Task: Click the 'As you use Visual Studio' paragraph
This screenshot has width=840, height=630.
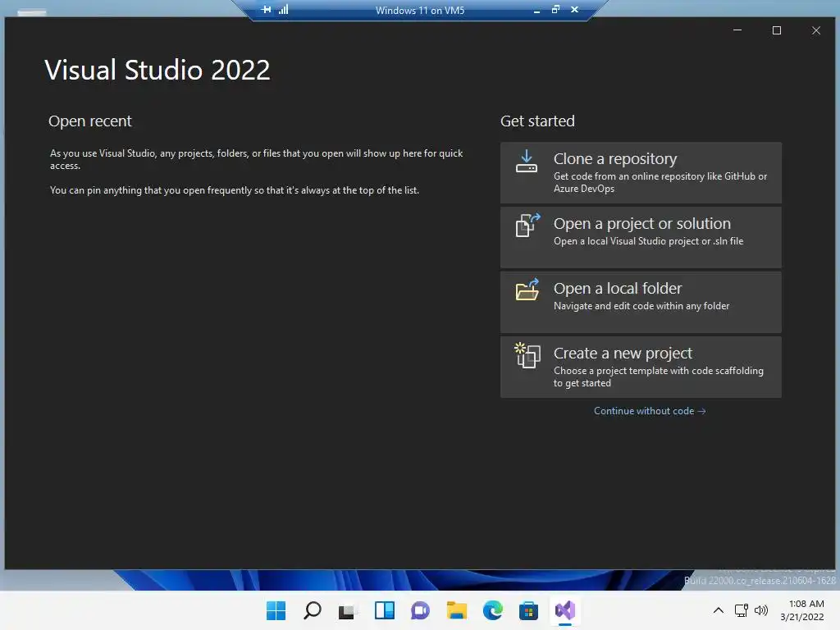Action: 256,159
